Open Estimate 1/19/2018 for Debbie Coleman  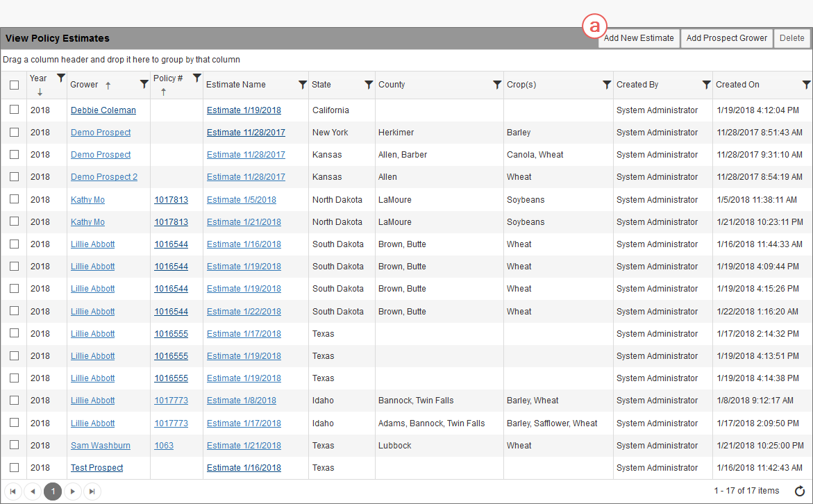tap(244, 110)
